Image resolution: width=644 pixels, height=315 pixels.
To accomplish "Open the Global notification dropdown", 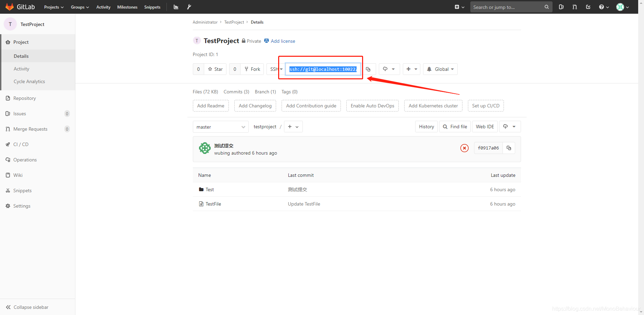I will click(x=440, y=69).
